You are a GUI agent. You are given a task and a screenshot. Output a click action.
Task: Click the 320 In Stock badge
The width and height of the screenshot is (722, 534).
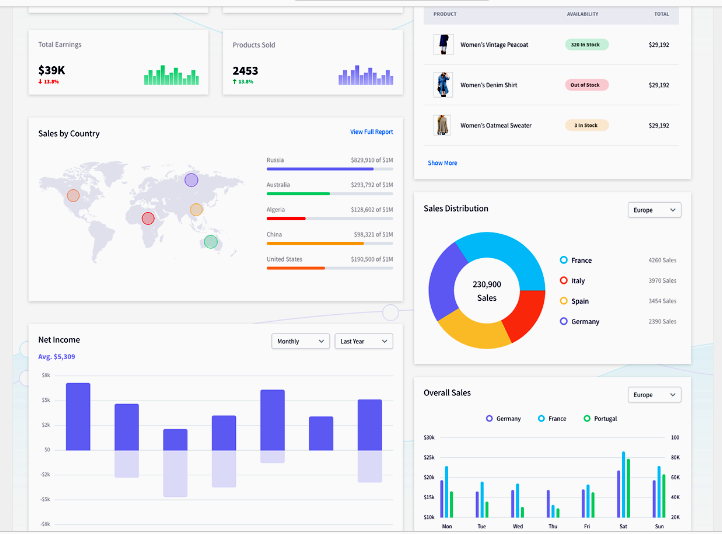point(587,45)
